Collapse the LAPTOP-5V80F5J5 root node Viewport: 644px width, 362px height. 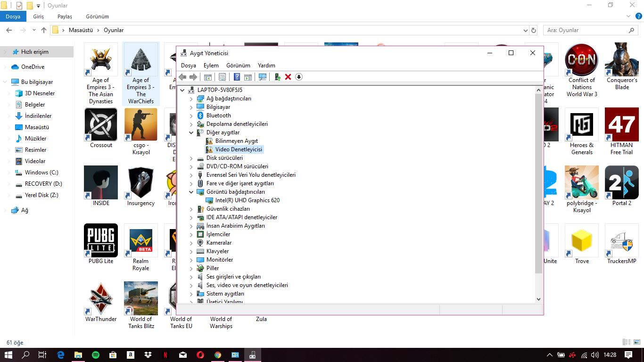[182, 90]
